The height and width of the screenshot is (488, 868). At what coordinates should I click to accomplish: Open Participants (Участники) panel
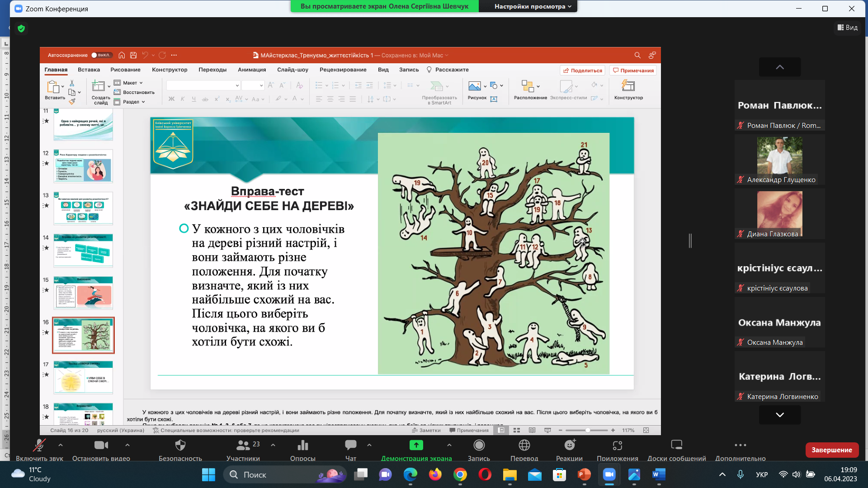[243, 446]
